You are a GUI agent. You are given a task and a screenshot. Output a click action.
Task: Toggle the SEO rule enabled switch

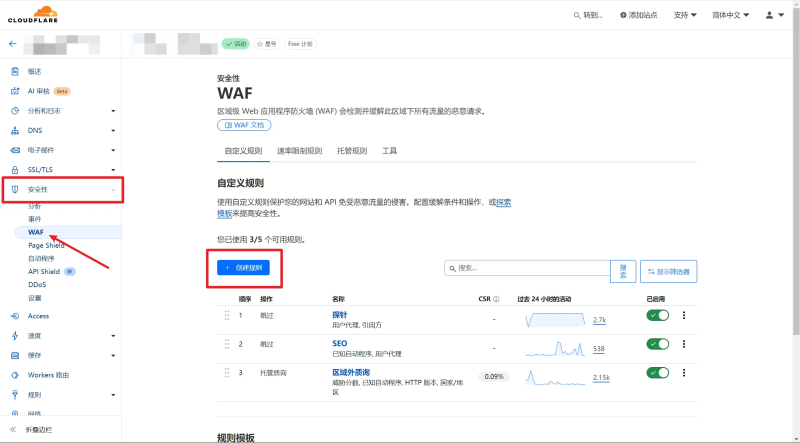pyautogui.click(x=658, y=344)
